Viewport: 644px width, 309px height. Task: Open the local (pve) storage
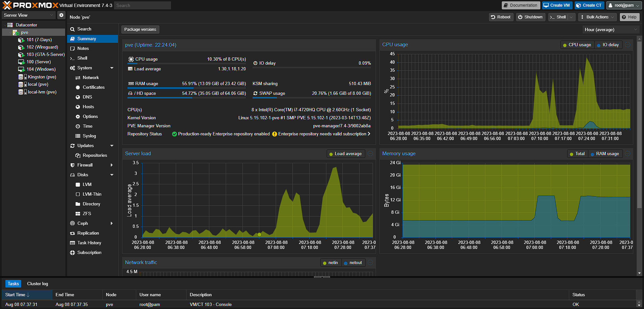pos(38,84)
